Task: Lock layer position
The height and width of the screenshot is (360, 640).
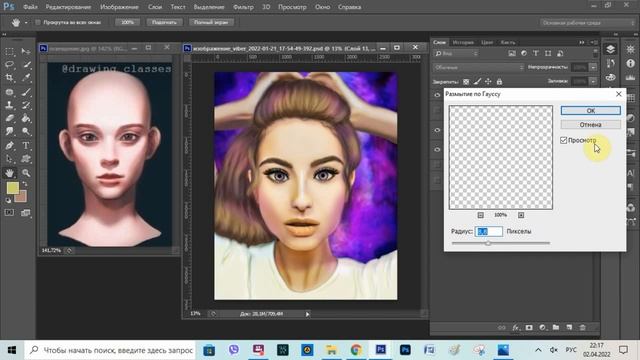Action: coord(488,82)
